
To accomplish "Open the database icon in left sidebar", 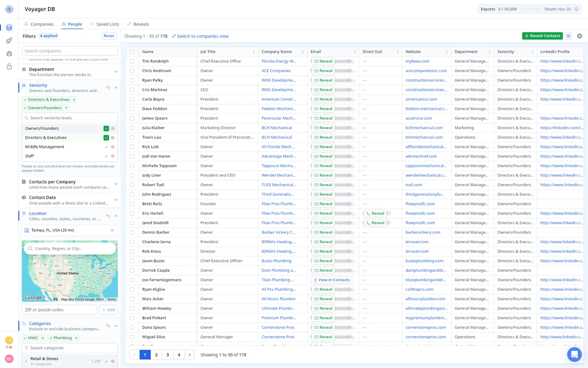I will tap(9, 28).
